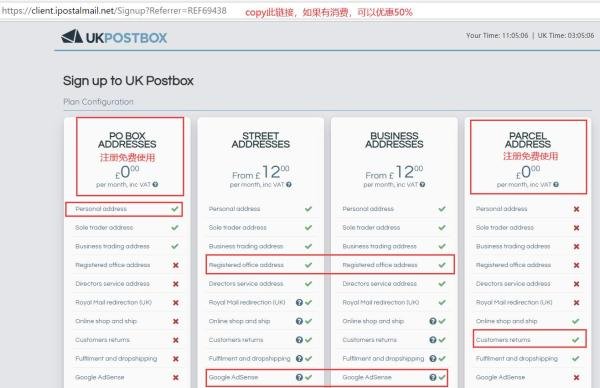
Task: Click PO Box 'Royal Mail redirection (UK)' row
Action: [x=127, y=302]
